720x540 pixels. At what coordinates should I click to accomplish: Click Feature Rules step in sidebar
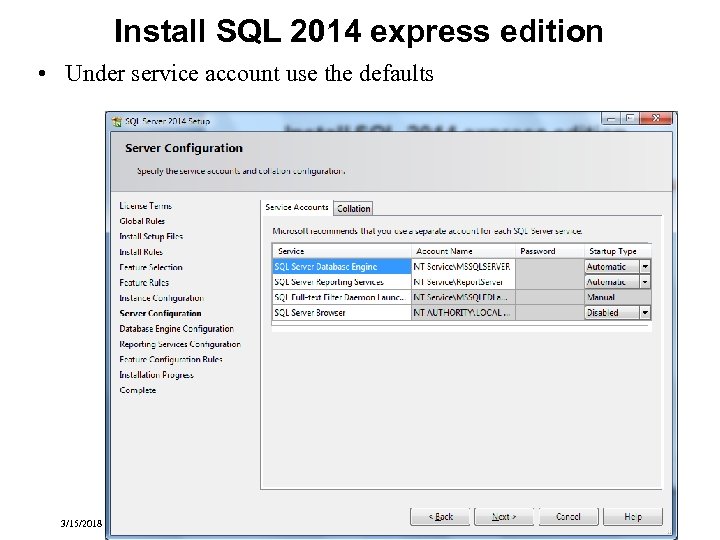pyautogui.click(x=144, y=283)
